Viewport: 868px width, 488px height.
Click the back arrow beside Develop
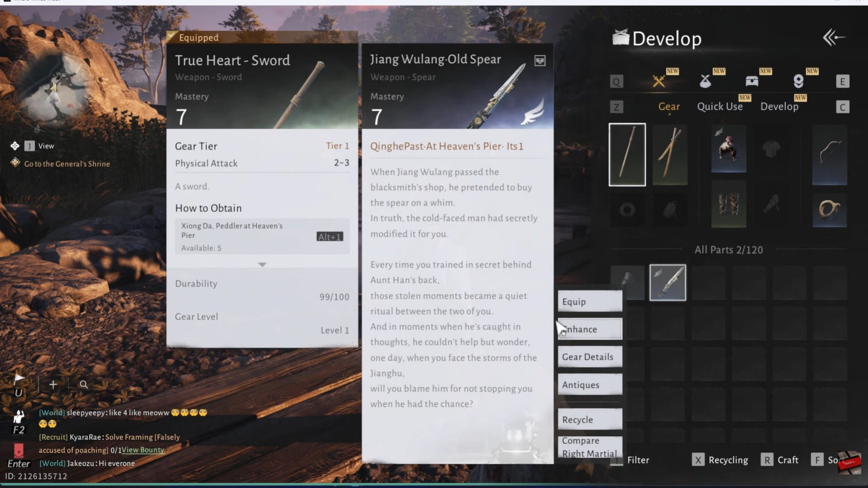click(834, 38)
